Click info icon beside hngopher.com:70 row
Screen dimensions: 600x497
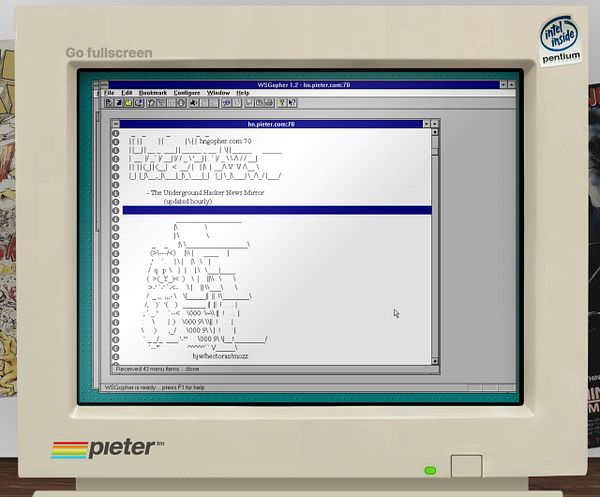click(x=116, y=142)
